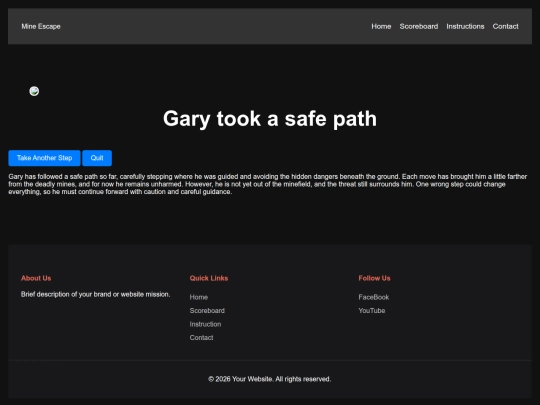Viewport: 540px width, 405px height.
Task: Select the heading 'Gary took a safe path'
Action: pyautogui.click(x=270, y=119)
